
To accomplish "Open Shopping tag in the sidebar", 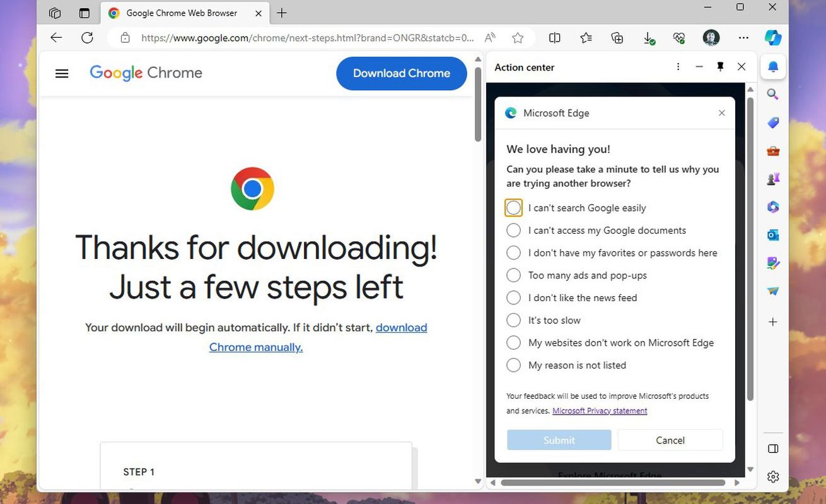I will click(x=773, y=123).
